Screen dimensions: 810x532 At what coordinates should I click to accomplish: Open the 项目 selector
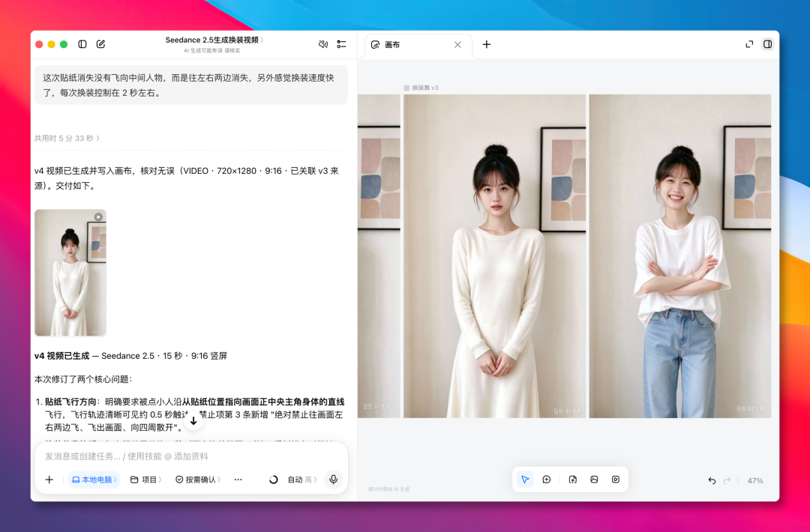click(x=145, y=480)
